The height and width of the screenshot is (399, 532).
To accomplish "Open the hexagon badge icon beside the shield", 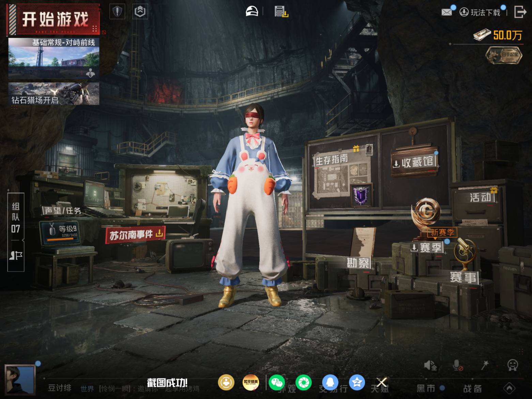I will [x=140, y=12].
